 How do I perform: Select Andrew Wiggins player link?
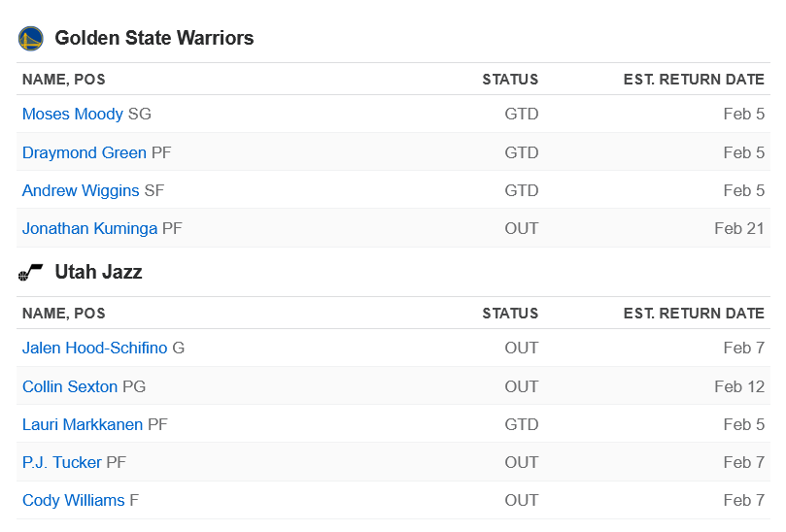point(81,190)
